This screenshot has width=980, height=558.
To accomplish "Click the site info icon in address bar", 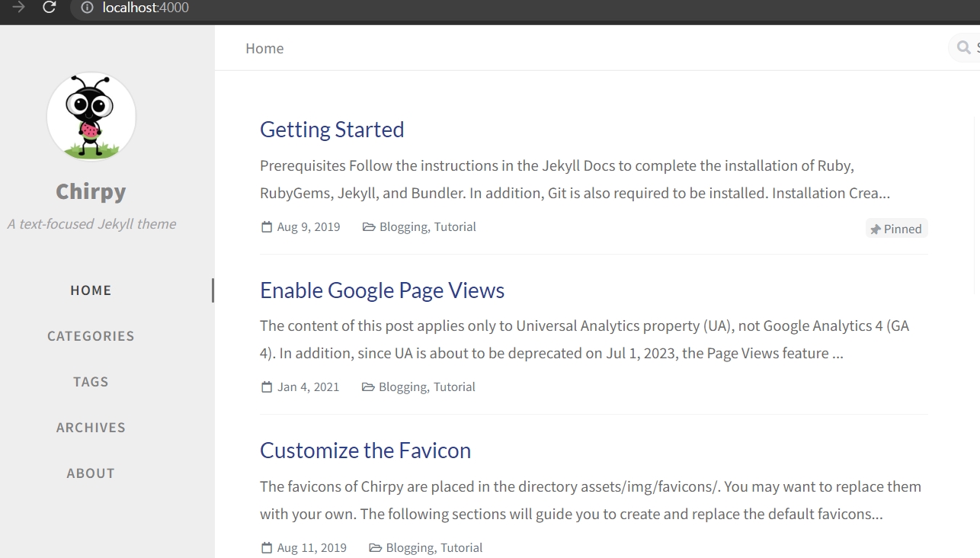I will [x=87, y=8].
